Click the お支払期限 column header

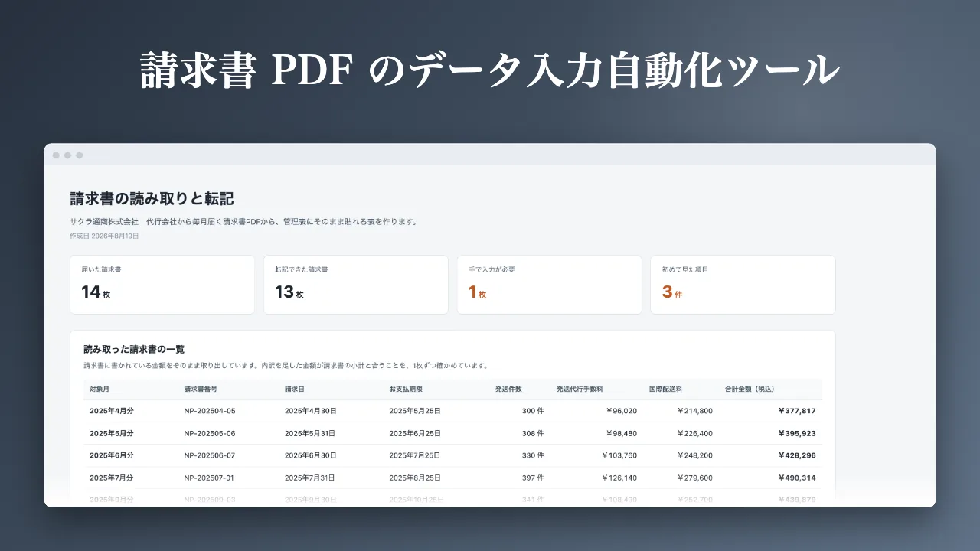pyautogui.click(x=406, y=390)
